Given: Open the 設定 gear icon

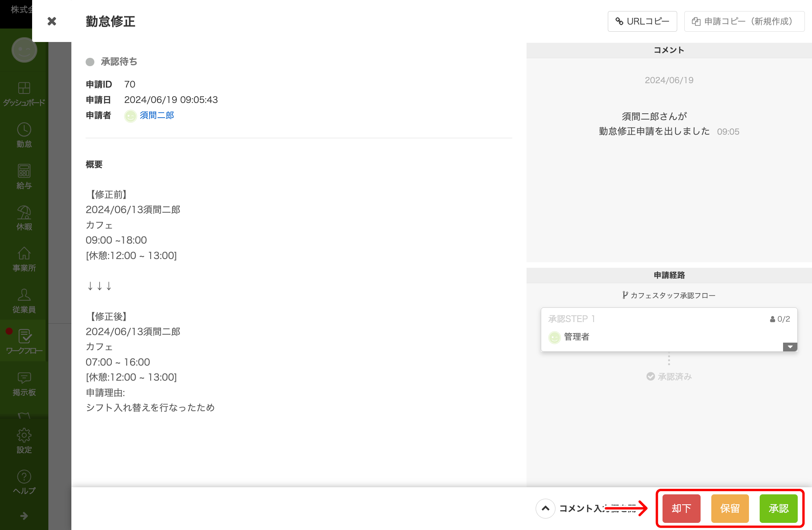Looking at the screenshot, I should (x=24, y=435).
